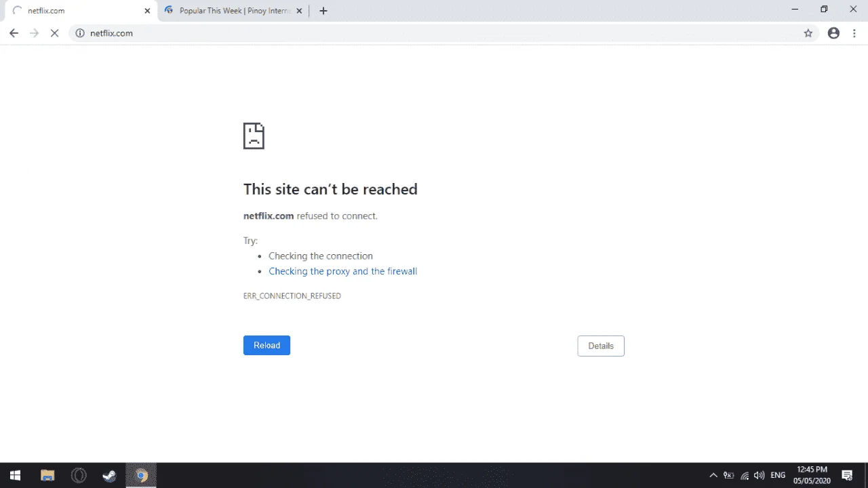Screen dimensions: 868x488
Task: Show error Details
Action: 601,346
